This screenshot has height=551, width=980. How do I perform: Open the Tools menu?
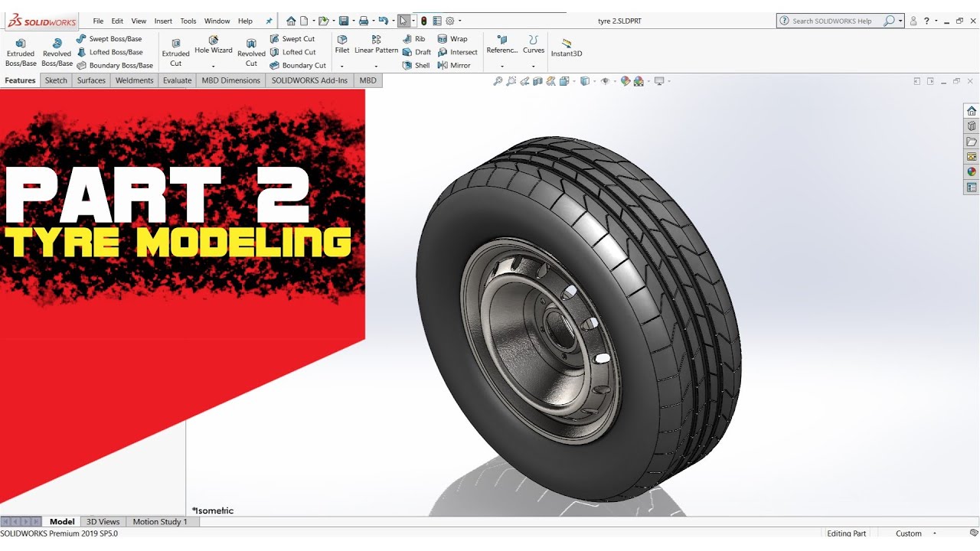[188, 21]
